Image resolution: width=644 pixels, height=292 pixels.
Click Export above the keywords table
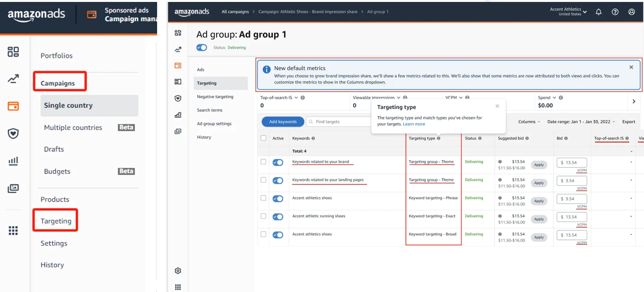coord(629,122)
